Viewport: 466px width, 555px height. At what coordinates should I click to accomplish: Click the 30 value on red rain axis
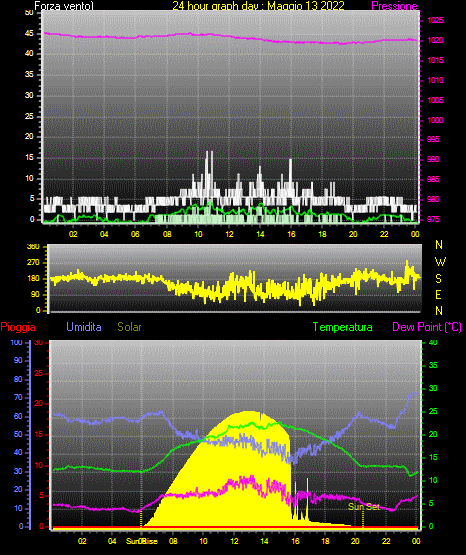point(39,343)
